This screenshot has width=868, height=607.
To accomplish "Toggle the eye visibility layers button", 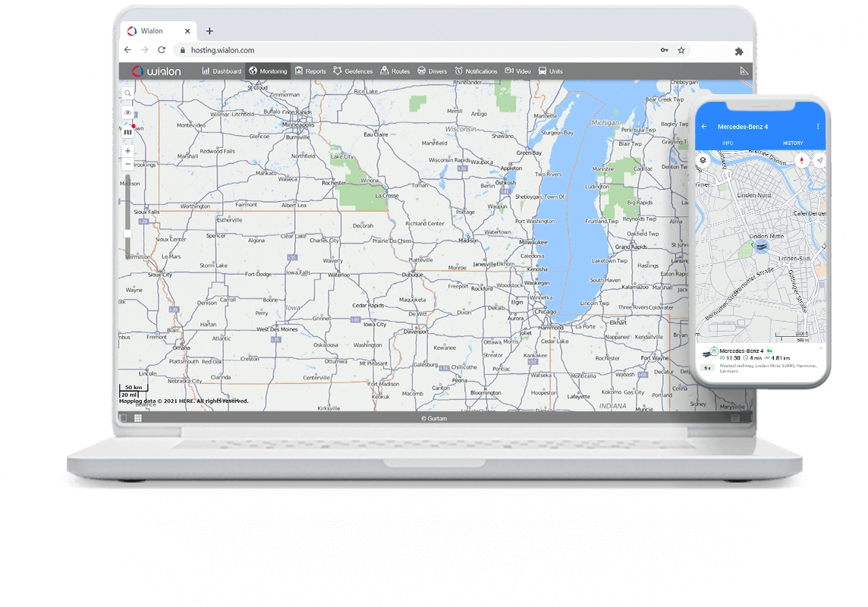I will tap(128, 112).
